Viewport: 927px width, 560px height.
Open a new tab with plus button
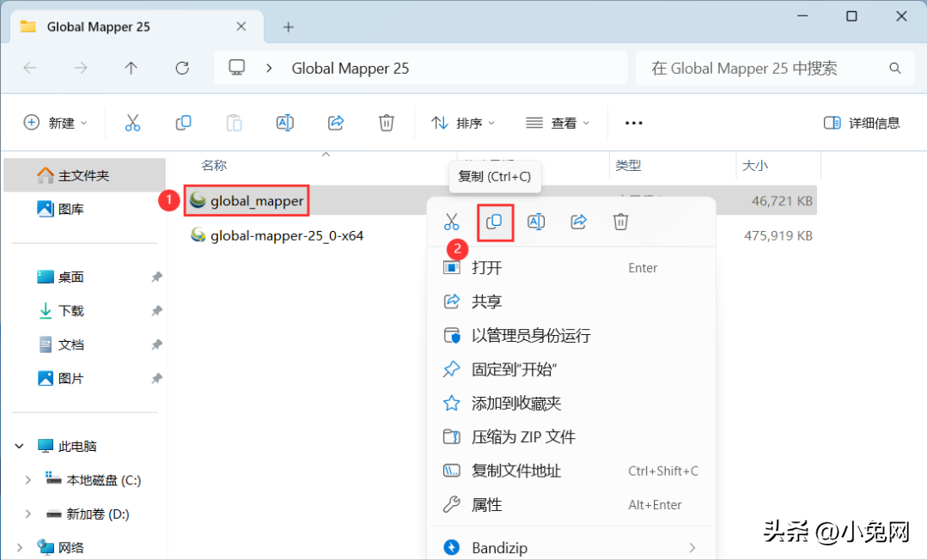[x=288, y=27]
